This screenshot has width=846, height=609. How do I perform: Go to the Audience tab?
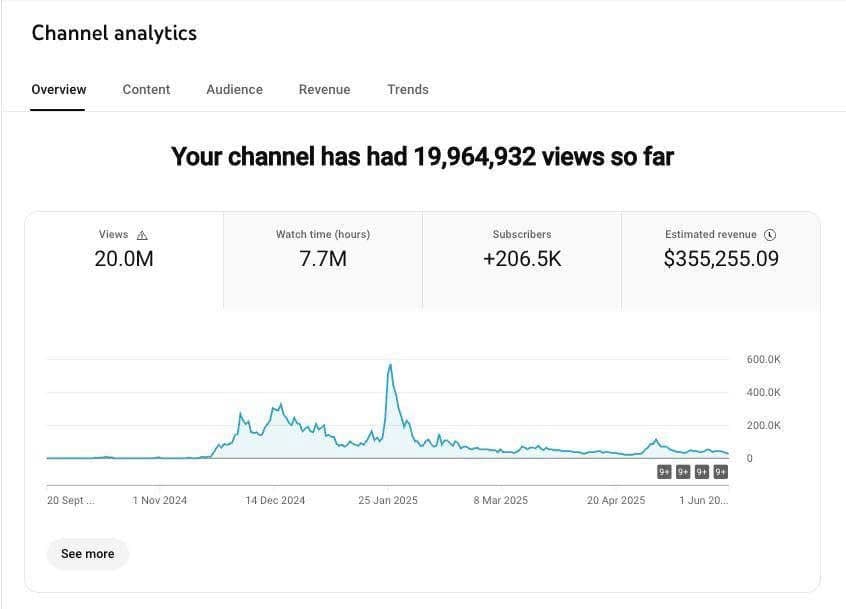click(234, 90)
